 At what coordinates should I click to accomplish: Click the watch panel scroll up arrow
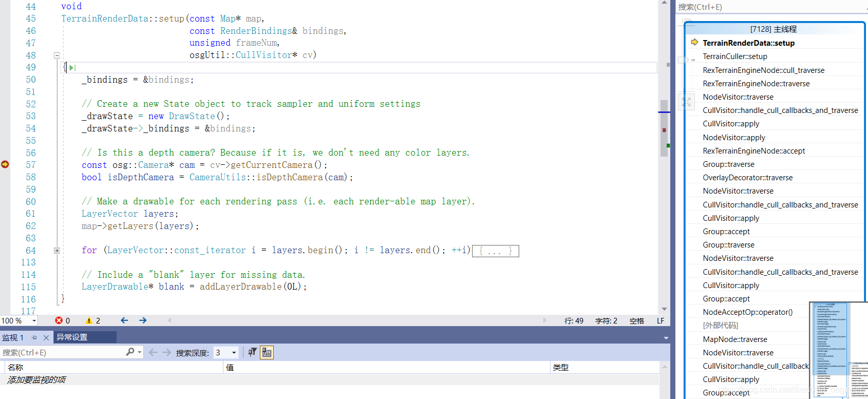tap(665, 367)
